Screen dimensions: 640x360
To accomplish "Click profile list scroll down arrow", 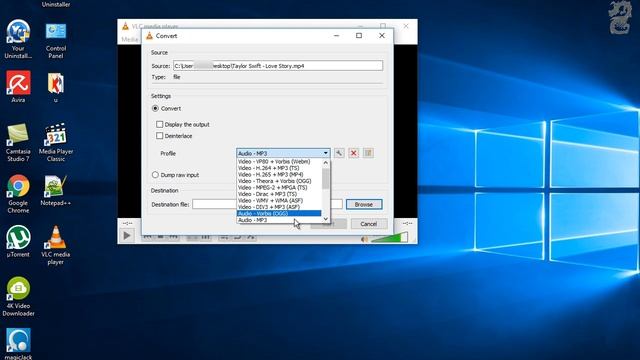I will (325, 219).
